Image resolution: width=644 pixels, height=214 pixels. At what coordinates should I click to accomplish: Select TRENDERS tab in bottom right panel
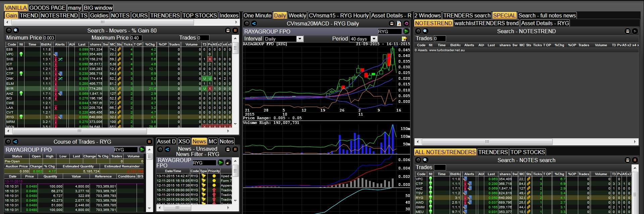[493, 152]
